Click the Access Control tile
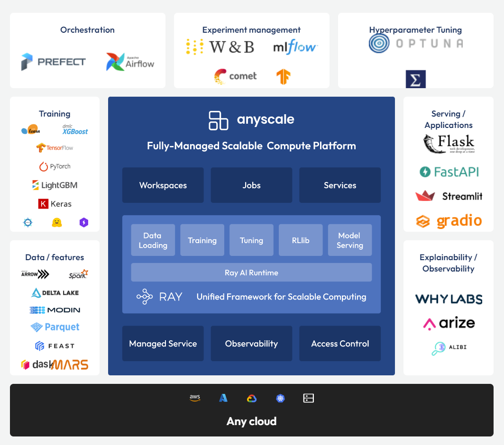 point(340,343)
